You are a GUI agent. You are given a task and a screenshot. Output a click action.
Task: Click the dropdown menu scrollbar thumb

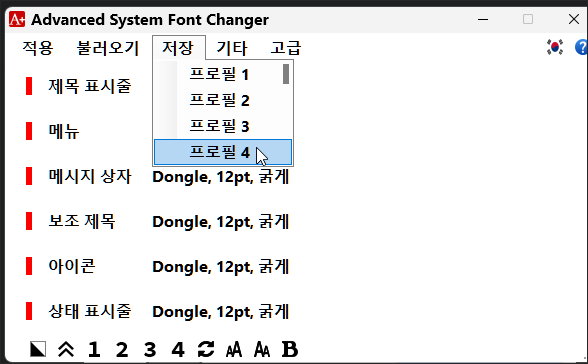pyautogui.click(x=286, y=74)
